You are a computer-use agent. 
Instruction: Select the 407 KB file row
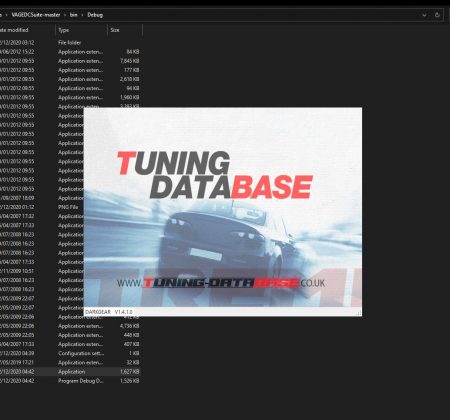[x=70, y=344]
